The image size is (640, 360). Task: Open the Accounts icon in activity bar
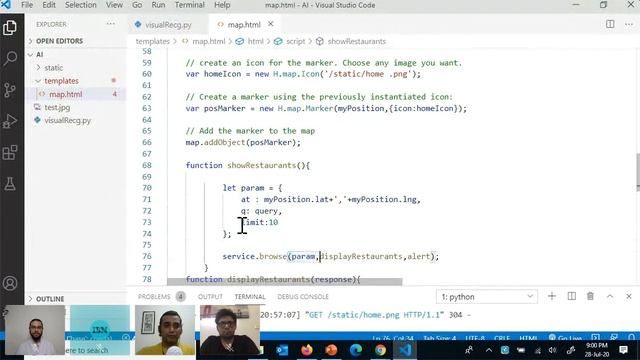[10, 283]
